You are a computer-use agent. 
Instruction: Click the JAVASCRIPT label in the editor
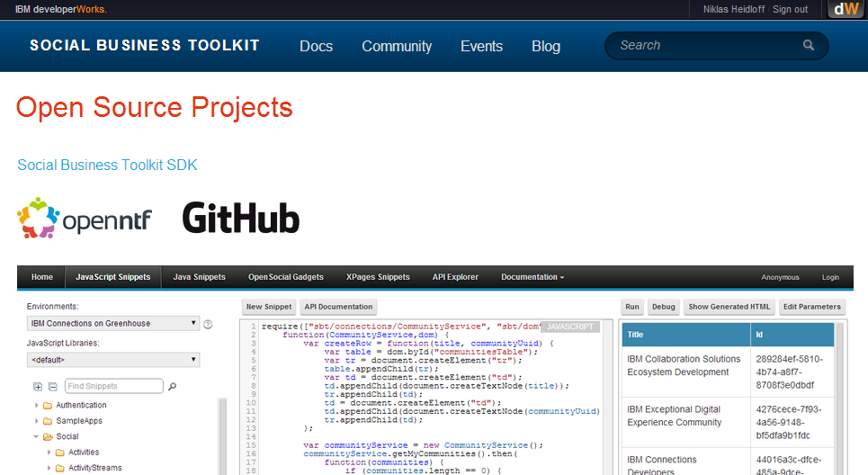click(569, 327)
